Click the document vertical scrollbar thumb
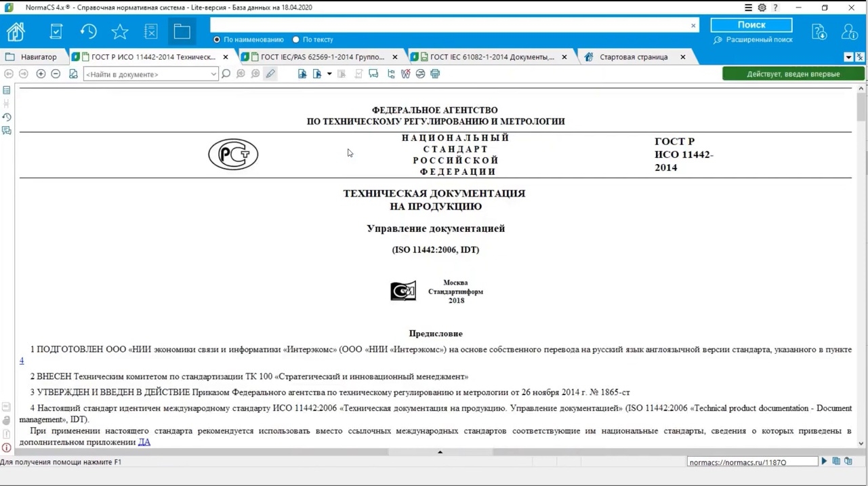The width and height of the screenshot is (868, 486). 861,106
